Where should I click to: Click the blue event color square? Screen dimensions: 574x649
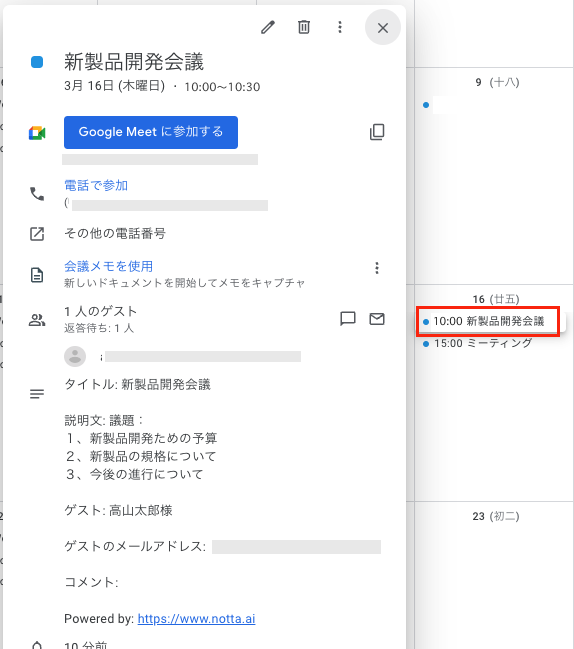37,62
